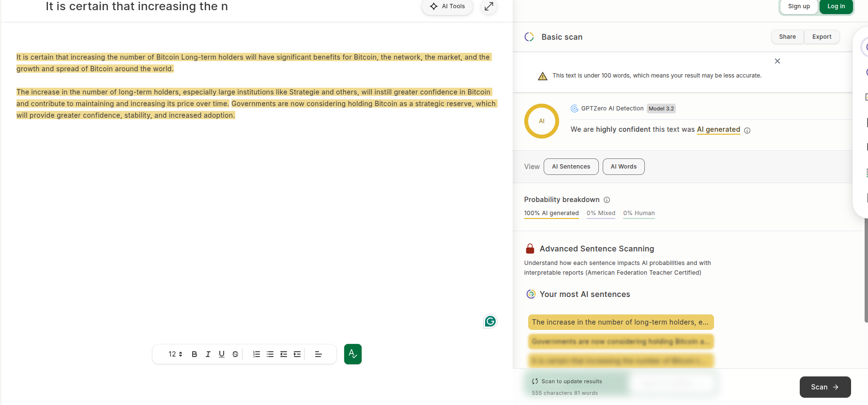Insert a numbered list
This screenshot has height=405, width=868.
[x=256, y=354]
